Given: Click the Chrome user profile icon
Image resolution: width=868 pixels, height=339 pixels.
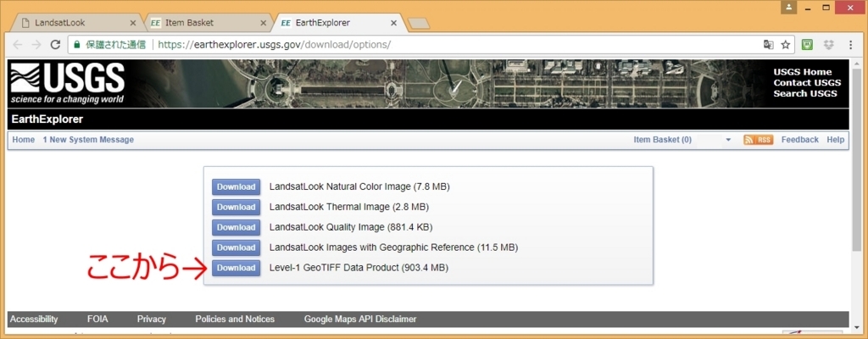Looking at the screenshot, I should (789, 8).
